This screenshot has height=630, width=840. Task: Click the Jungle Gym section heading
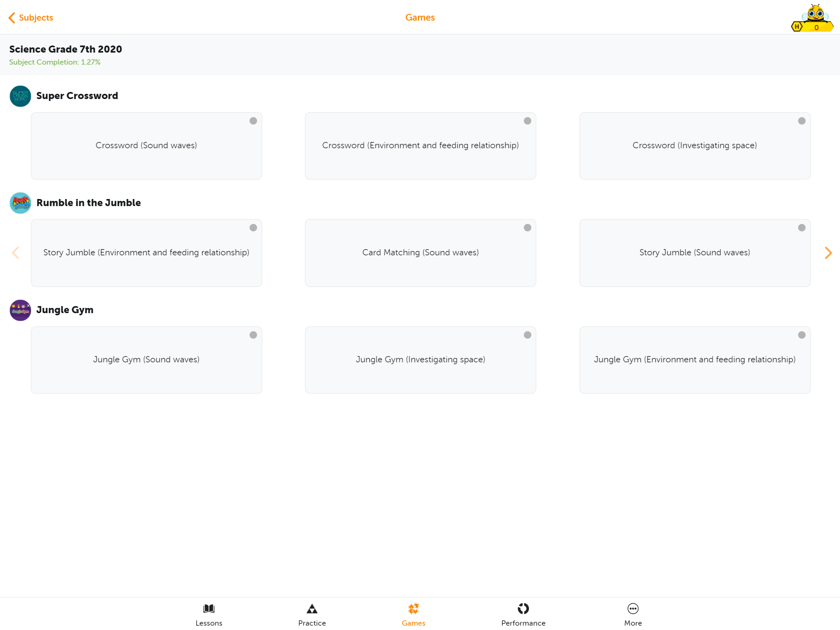tap(65, 310)
